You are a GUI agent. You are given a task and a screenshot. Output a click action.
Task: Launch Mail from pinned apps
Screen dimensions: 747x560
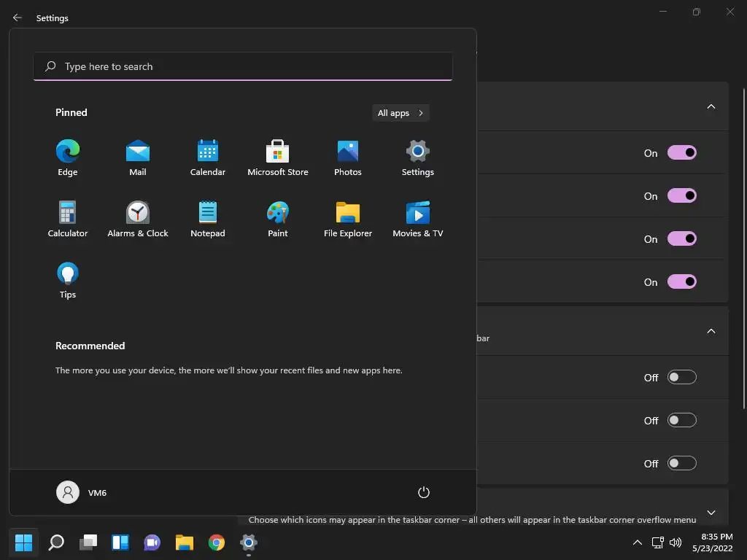point(138,158)
